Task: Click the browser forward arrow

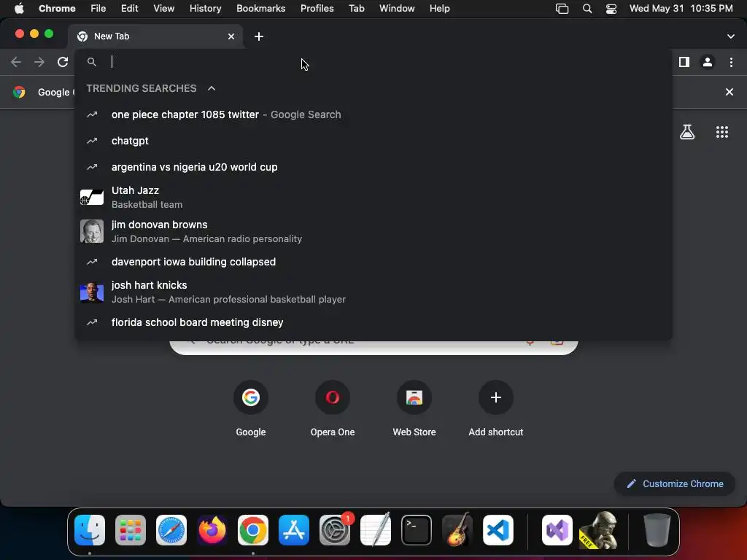Action: point(39,62)
